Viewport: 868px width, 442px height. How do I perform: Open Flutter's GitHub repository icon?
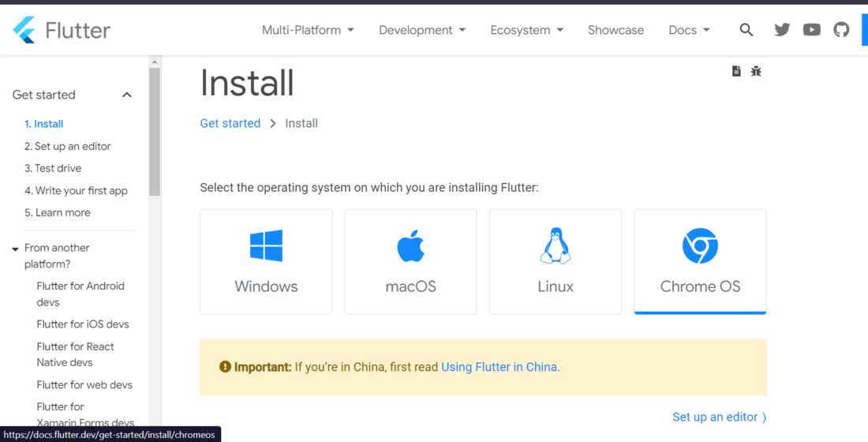(842, 30)
